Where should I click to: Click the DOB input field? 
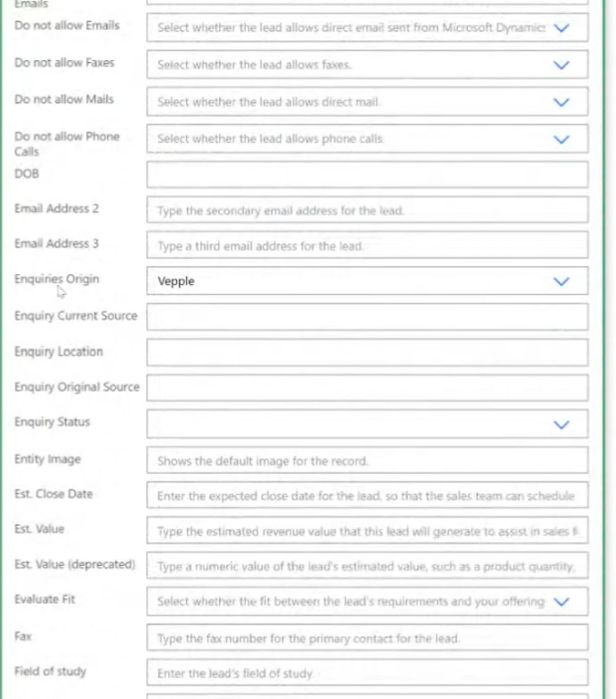pos(367,174)
